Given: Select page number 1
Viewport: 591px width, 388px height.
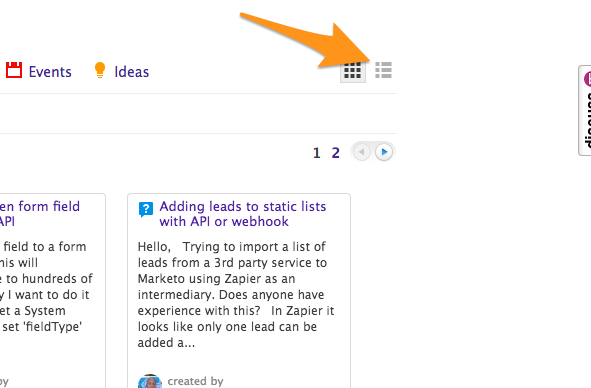Looking at the screenshot, I should [317, 153].
